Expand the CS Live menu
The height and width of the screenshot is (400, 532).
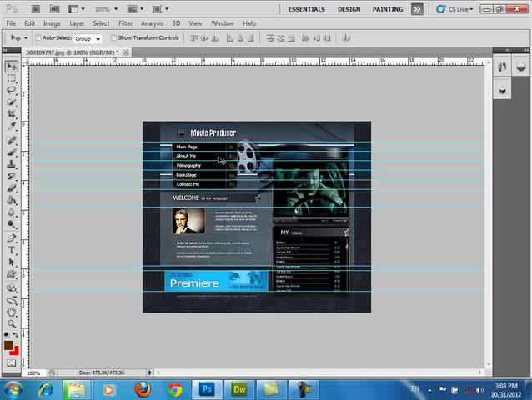(459, 9)
